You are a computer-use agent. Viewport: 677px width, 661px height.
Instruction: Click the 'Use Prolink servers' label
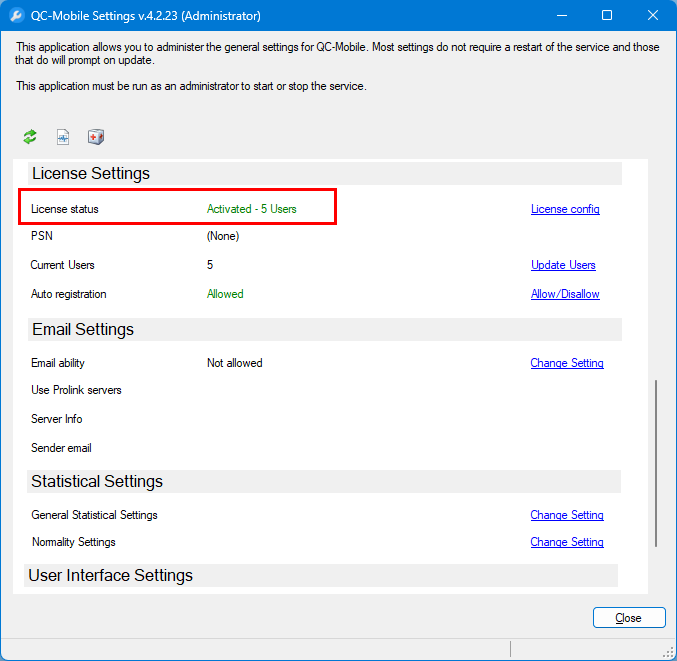click(76, 390)
